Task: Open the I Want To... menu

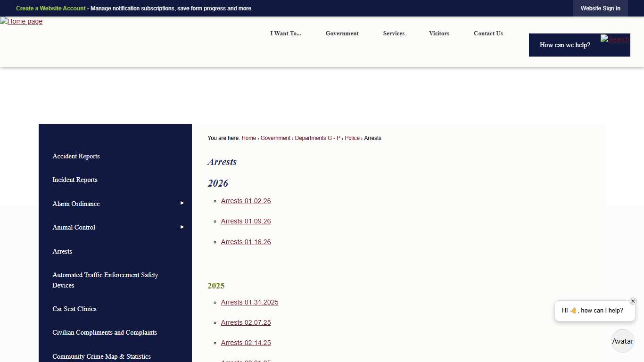Action: pyautogui.click(x=285, y=33)
